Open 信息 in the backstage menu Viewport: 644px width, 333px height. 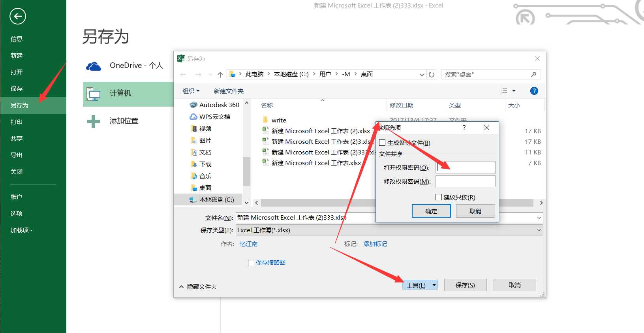(x=17, y=39)
